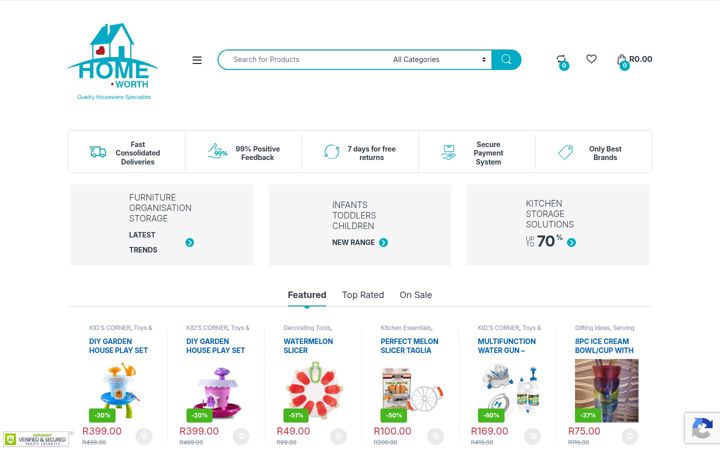This screenshot has width=720, height=450.
Task: Click the reCAPTCHA badge
Action: tap(702, 428)
